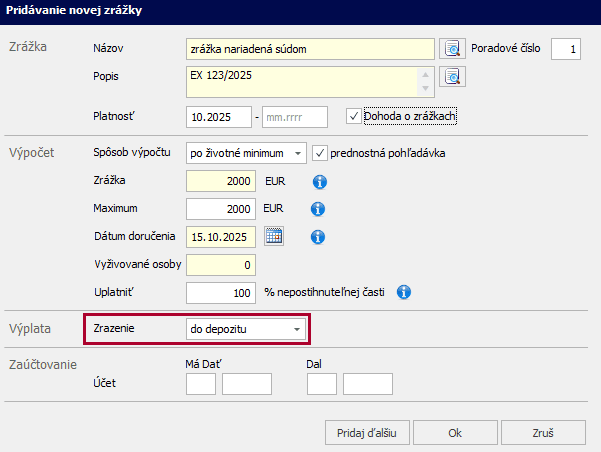Image resolution: width=601 pixels, height=452 pixels.
Task: Click the info icon beside Dátum doručenia
Action: point(320,237)
